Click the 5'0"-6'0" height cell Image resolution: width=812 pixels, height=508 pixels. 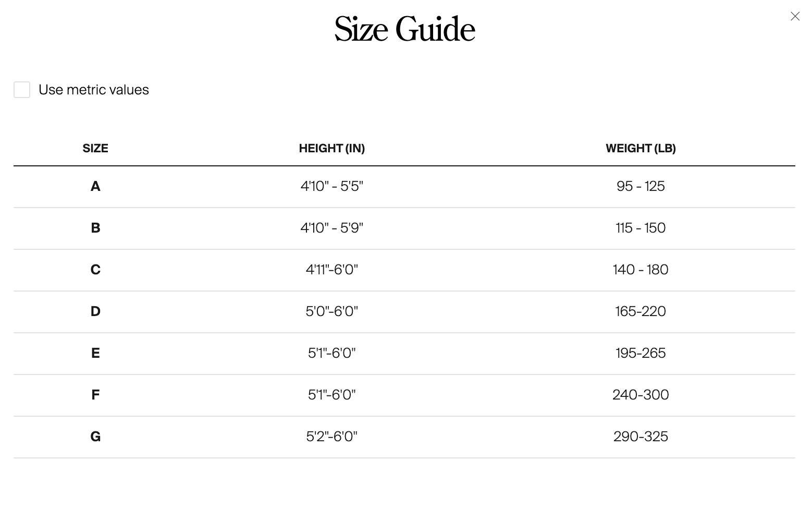(x=332, y=311)
